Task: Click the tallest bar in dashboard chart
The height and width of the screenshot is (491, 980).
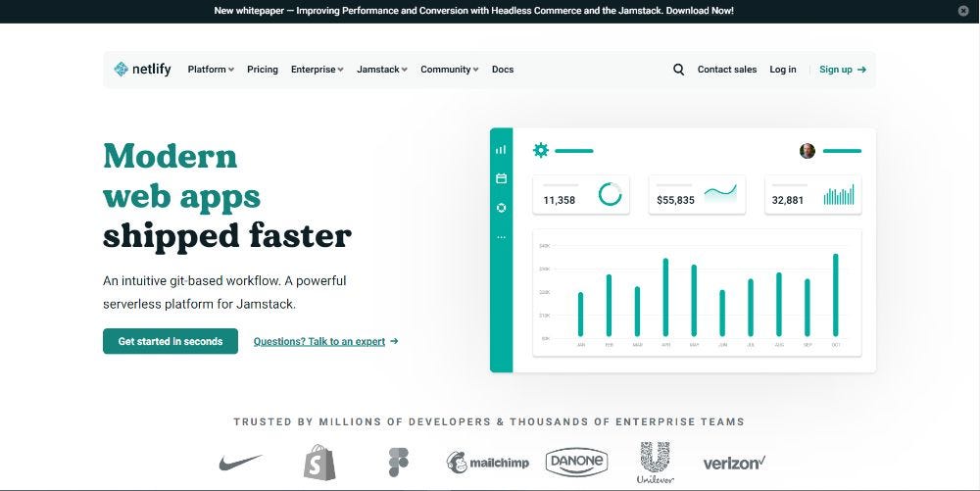Action: [x=836, y=295]
